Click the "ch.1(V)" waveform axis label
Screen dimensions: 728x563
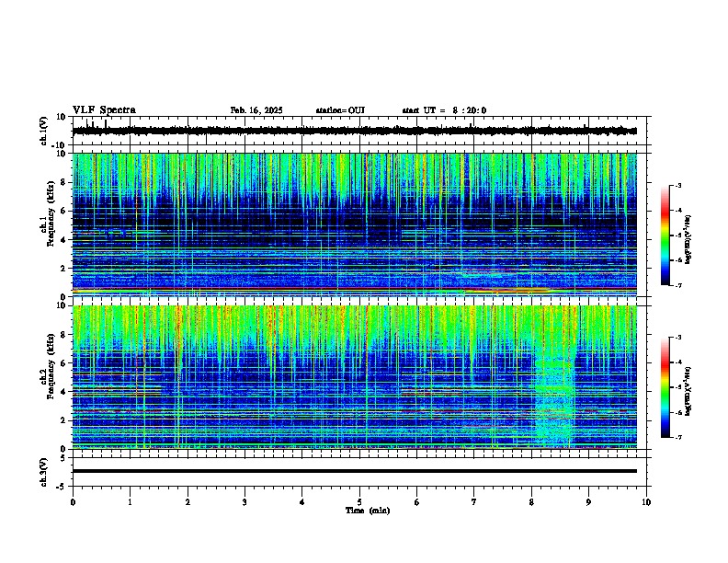click(x=44, y=131)
